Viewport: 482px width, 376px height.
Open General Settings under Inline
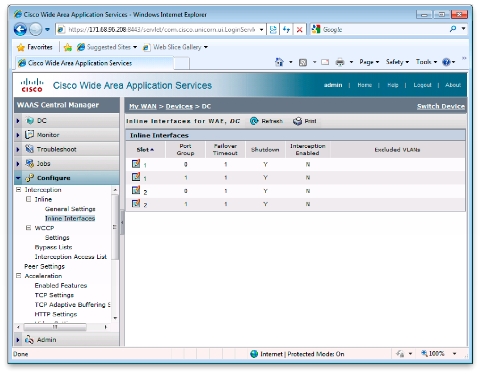pyautogui.click(x=70, y=209)
